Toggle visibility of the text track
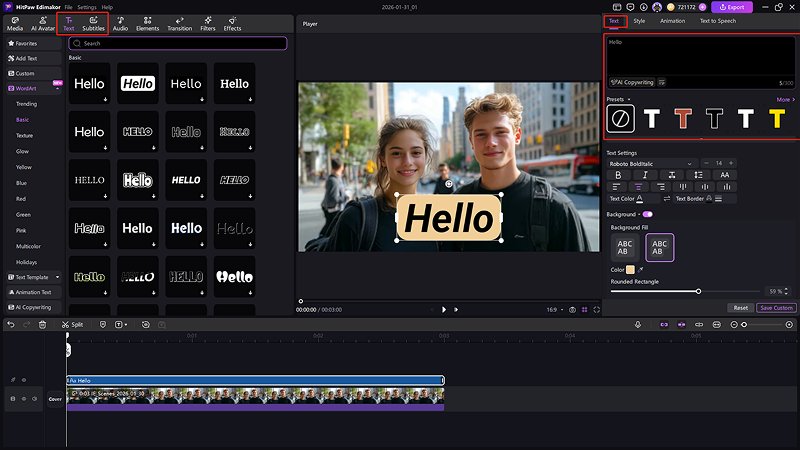The image size is (800, 450). pyautogui.click(x=23, y=380)
